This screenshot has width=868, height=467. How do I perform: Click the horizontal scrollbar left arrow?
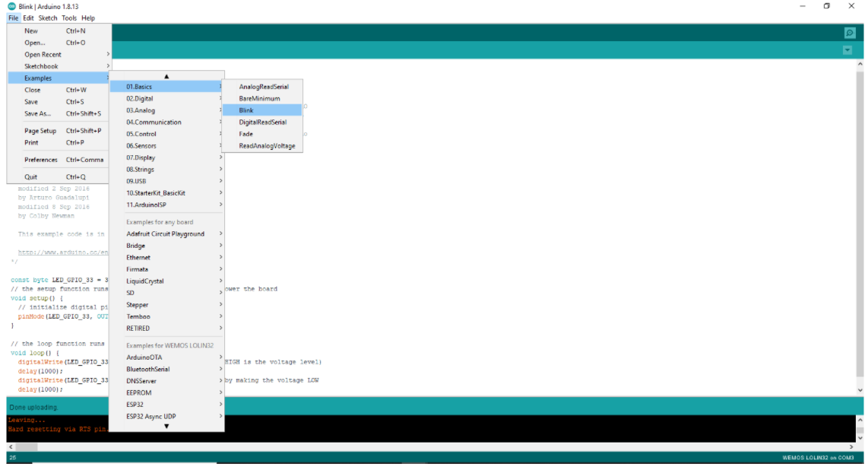click(x=11, y=446)
